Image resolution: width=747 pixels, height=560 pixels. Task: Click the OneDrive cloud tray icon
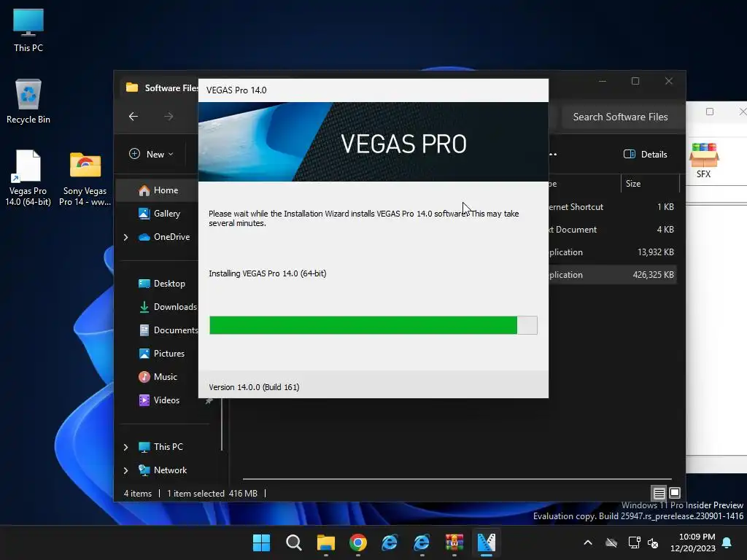(611, 542)
